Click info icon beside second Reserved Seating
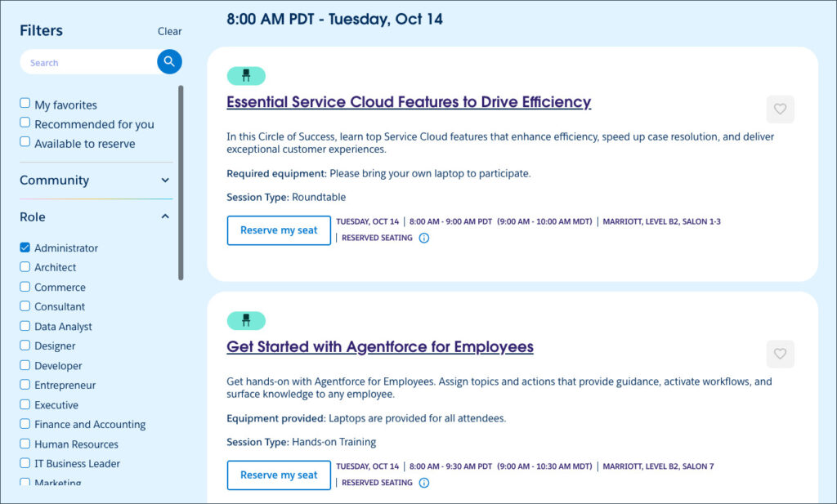 coord(423,483)
